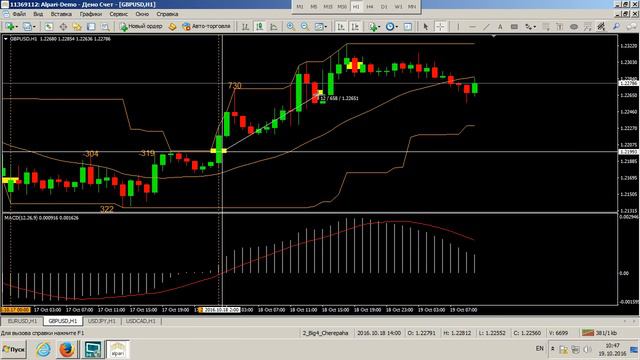640x360 pixels.
Task: Open the Пуск start button
Action: click(13, 350)
